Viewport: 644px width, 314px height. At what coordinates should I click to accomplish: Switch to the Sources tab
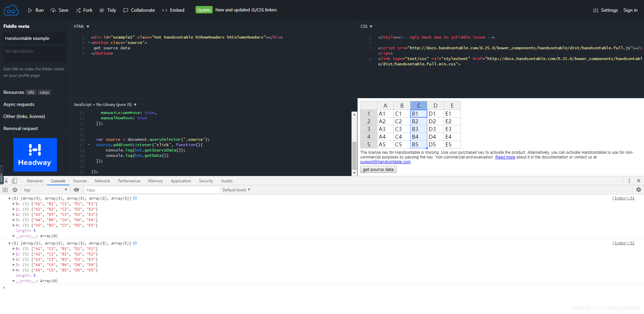point(80,181)
